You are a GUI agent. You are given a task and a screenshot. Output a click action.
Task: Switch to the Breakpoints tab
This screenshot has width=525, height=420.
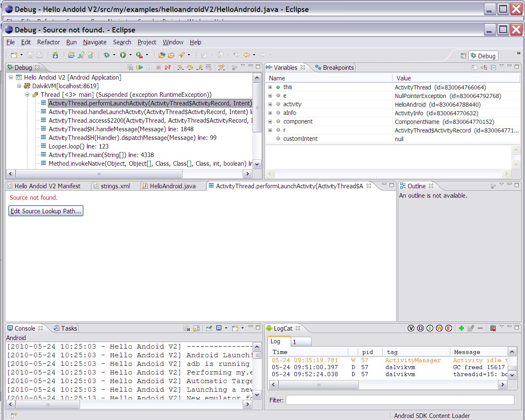pos(334,67)
